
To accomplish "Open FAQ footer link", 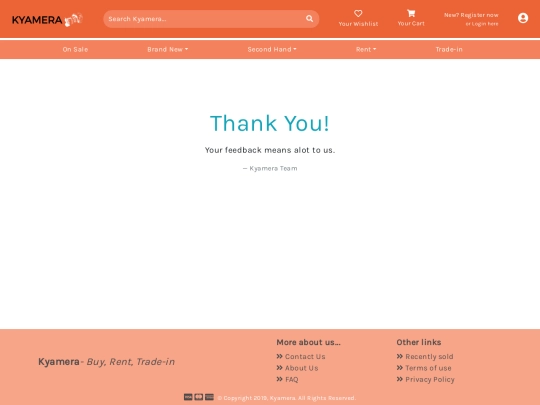I will (x=292, y=379).
